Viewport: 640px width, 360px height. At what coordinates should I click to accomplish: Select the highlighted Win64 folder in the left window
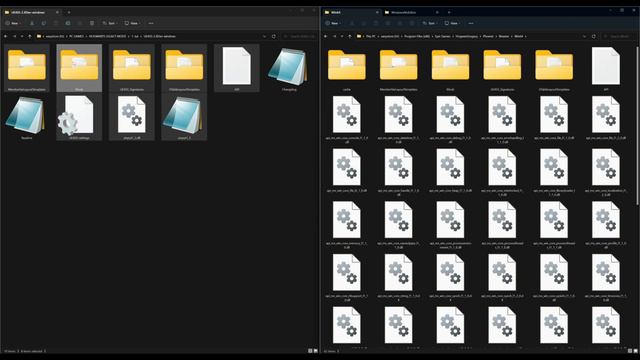pos(79,69)
